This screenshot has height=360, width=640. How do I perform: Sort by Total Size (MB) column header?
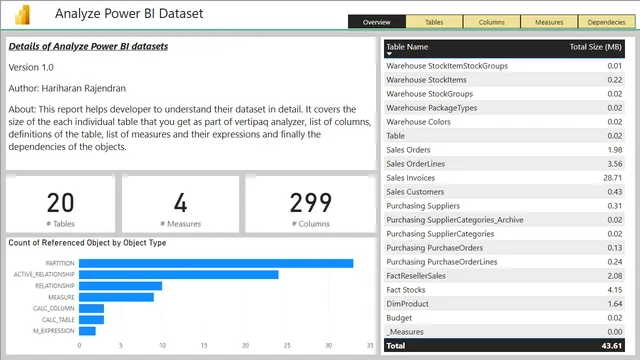pyautogui.click(x=596, y=47)
